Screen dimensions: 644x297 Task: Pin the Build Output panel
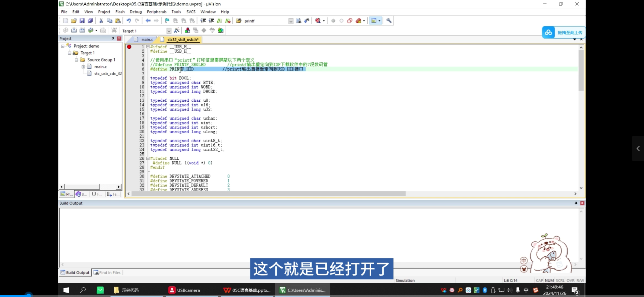point(576,203)
